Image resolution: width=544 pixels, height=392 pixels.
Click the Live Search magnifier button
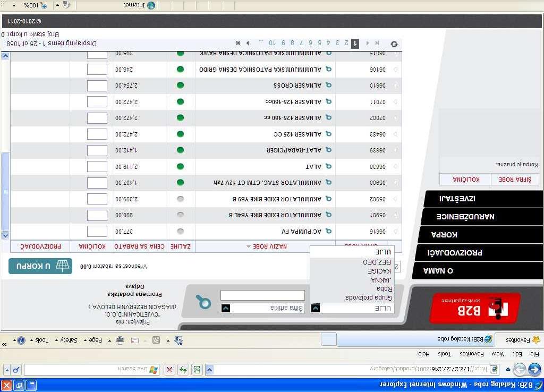[x=16, y=370]
